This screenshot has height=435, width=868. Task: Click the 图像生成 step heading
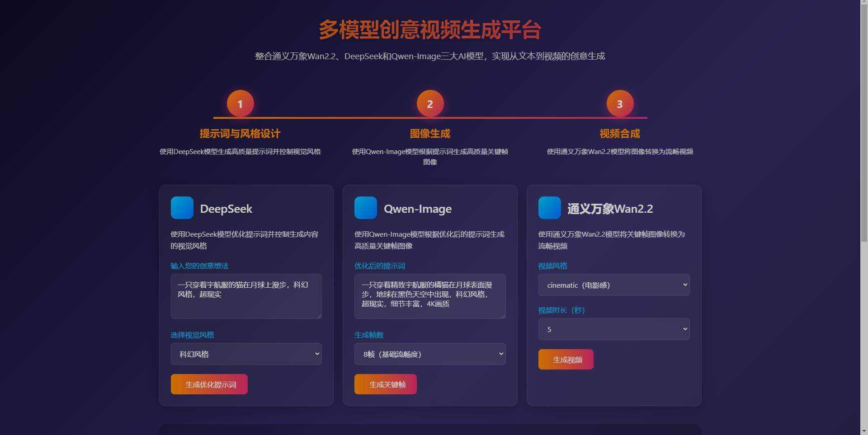pyautogui.click(x=430, y=134)
